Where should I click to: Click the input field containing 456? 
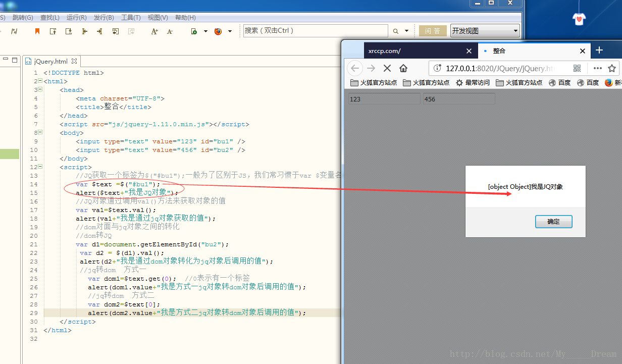[x=459, y=99]
